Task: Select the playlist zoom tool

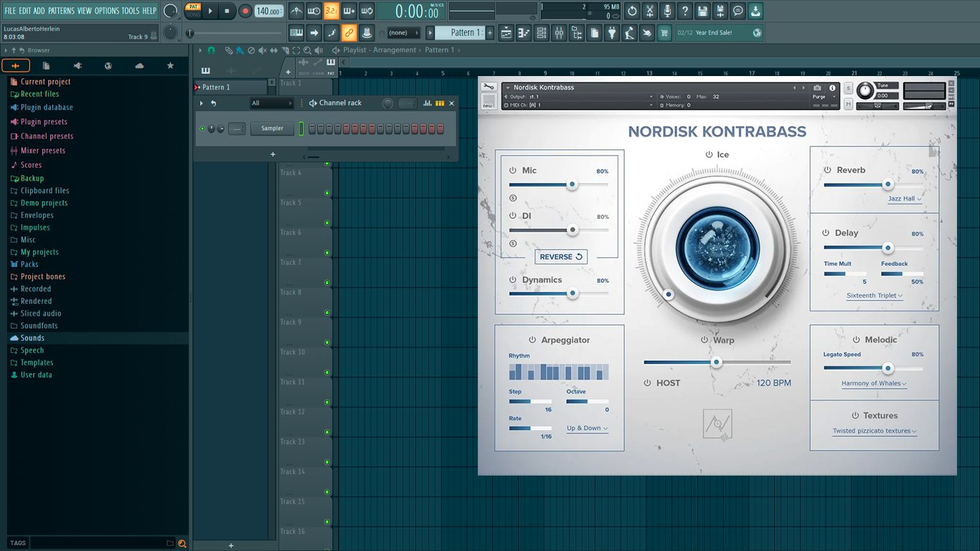Action: pyautogui.click(x=308, y=50)
